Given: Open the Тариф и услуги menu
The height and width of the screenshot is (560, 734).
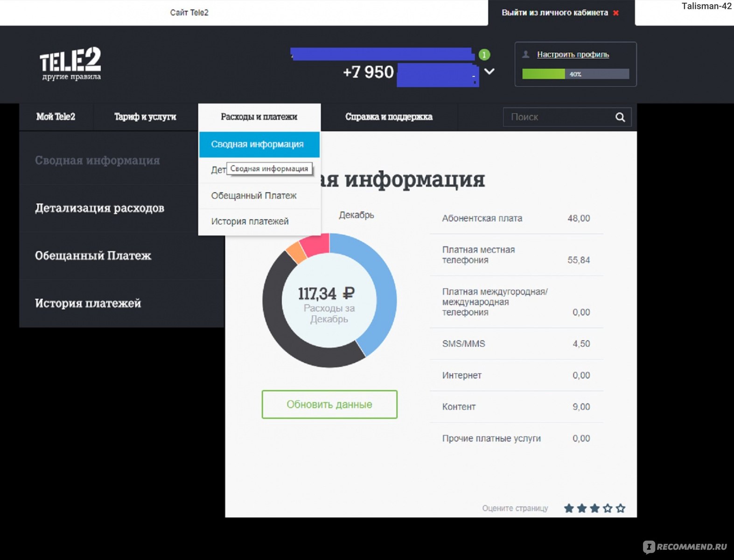Looking at the screenshot, I should pos(146,117).
